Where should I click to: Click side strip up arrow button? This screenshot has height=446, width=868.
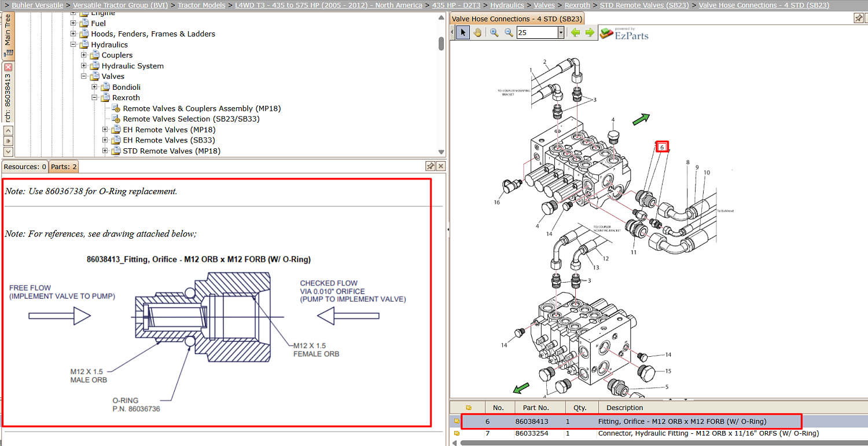pyautogui.click(x=8, y=131)
